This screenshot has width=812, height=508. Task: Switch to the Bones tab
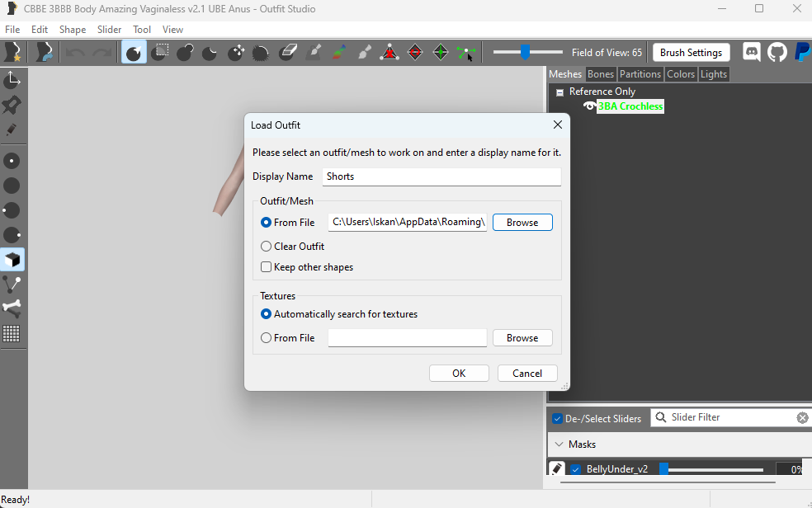(x=600, y=74)
